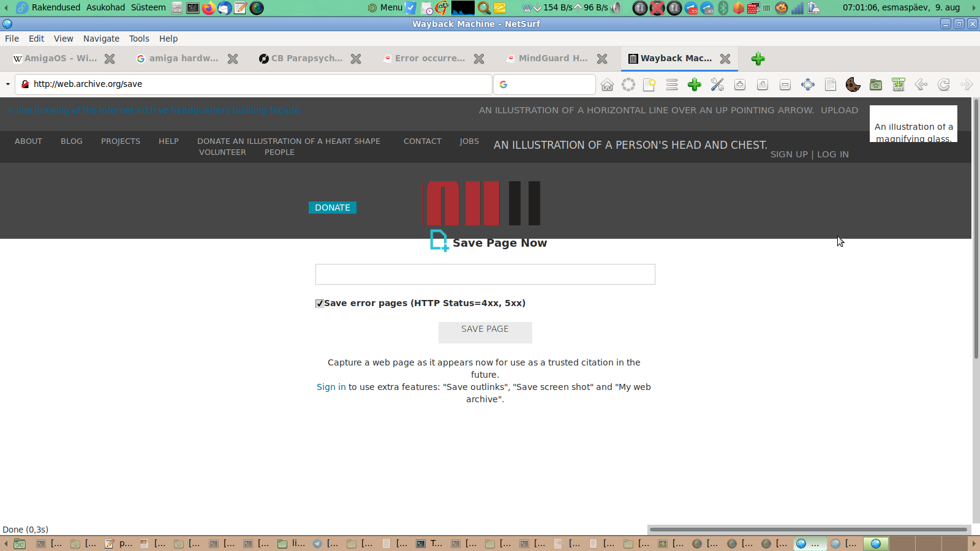Open the BLOG link
Image resolution: width=980 pixels, height=551 pixels.
[x=72, y=141]
